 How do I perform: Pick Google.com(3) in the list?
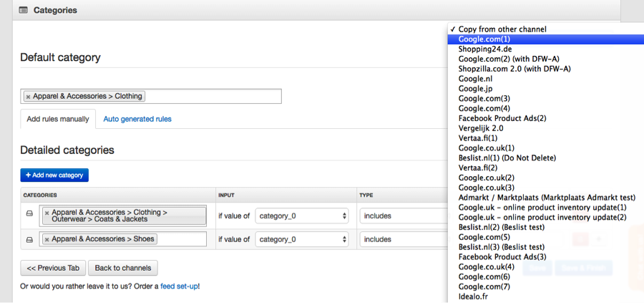pyautogui.click(x=545, y=99)
